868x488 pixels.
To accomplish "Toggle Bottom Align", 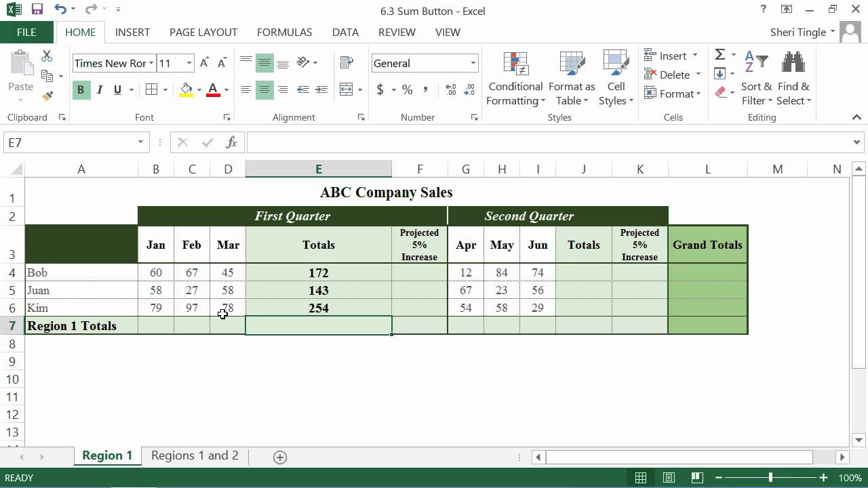I will (283, 63).
